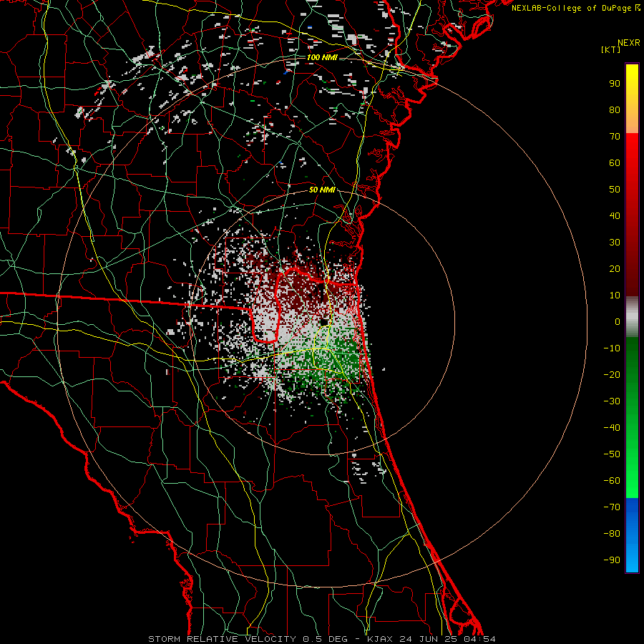Select the positive 10 knot scale label

point(615,296)
